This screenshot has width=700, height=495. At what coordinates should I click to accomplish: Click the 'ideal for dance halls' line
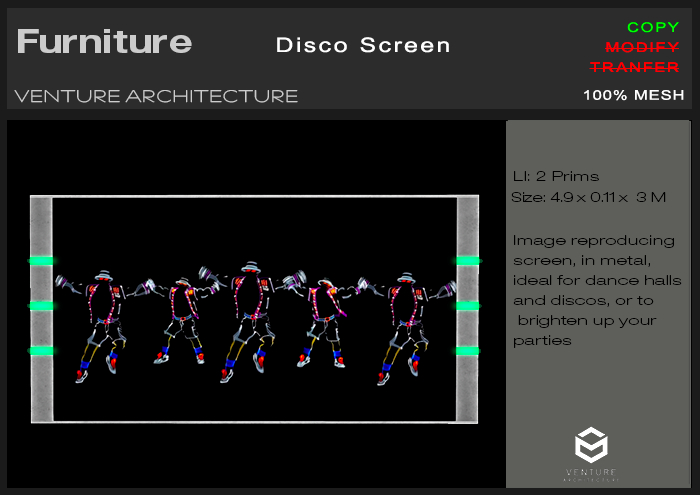pos(597,280)
